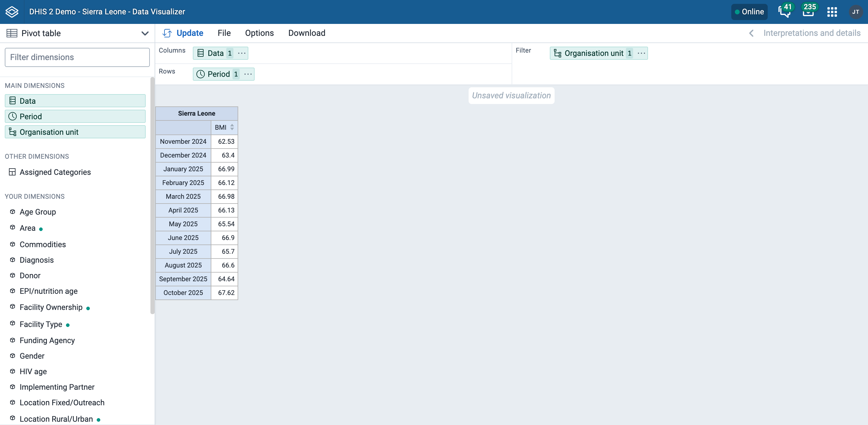This screenshot has width=868, height=425.
Task: Click the Update refresh icon
Action: tap(167, 33)
